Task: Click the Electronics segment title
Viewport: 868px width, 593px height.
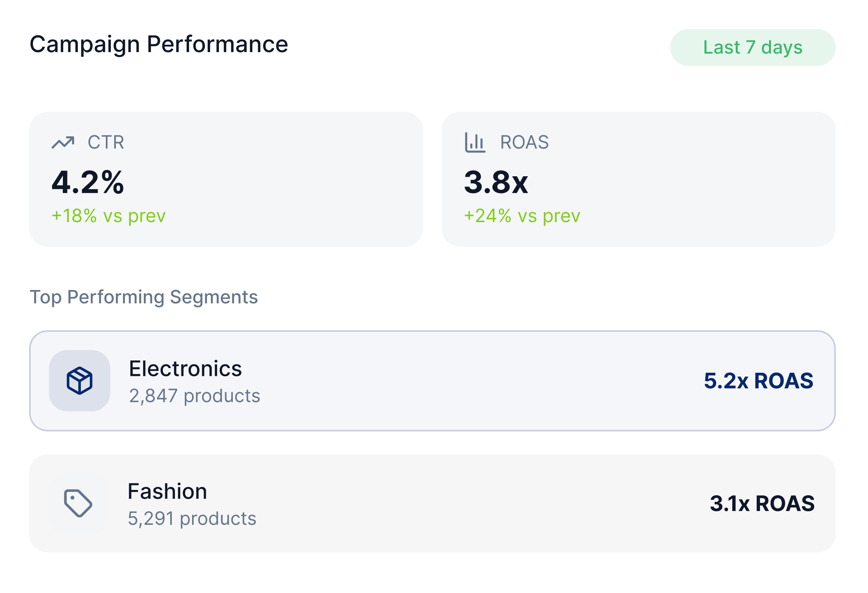Action: [185, 369]
